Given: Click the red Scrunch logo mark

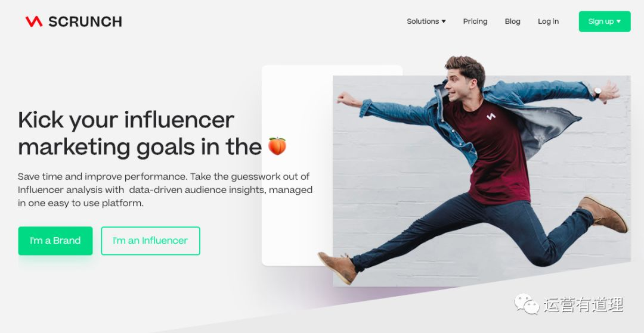Looking at the screenshot, I should [x=33, y=21].
